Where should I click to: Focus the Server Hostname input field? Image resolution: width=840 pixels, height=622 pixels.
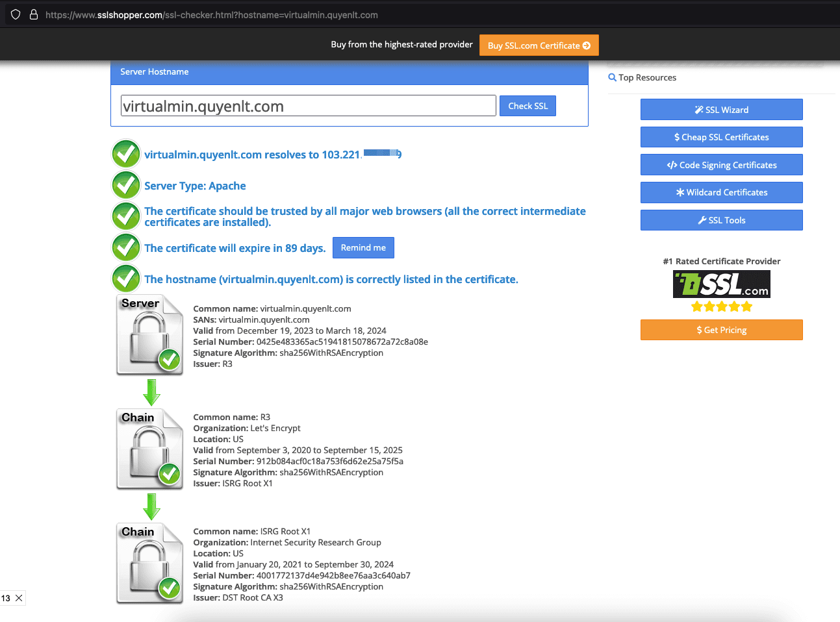point(309,106)
